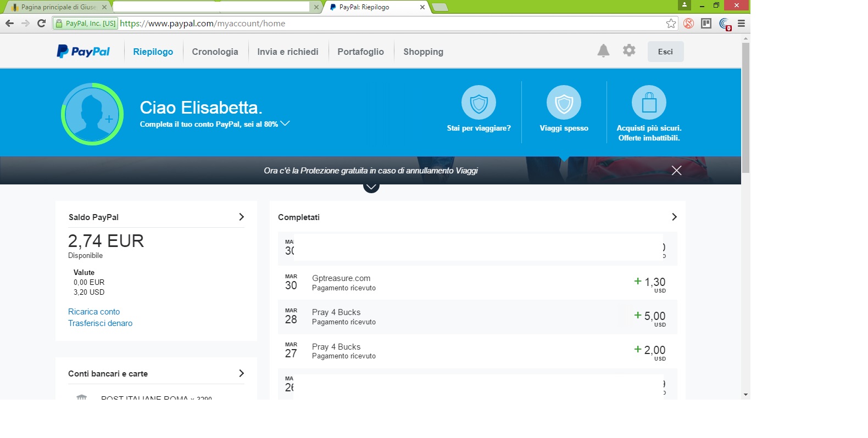Open the Portafoglio tab
The image size is (868, 438).
click(360, 52)
